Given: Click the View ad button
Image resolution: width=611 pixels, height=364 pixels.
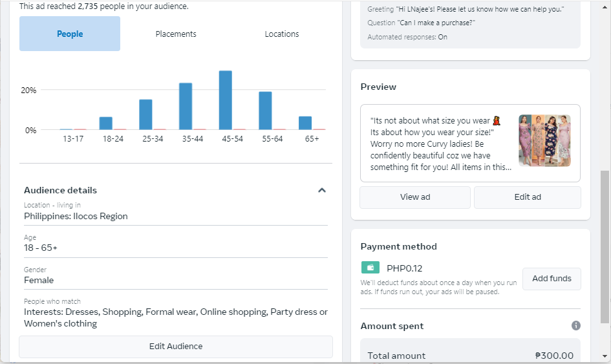Looking at the screenshot, I should [415, 197].
